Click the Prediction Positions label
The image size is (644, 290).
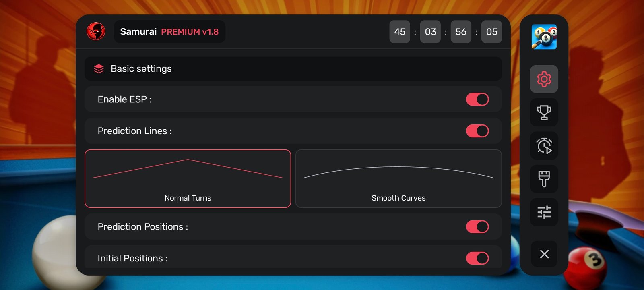tap(142, 227)
